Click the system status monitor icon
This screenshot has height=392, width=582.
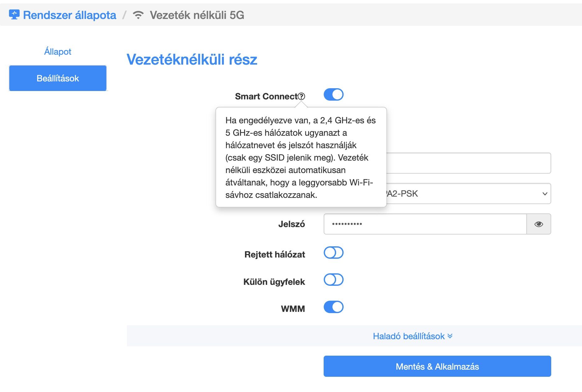point(14,15)
